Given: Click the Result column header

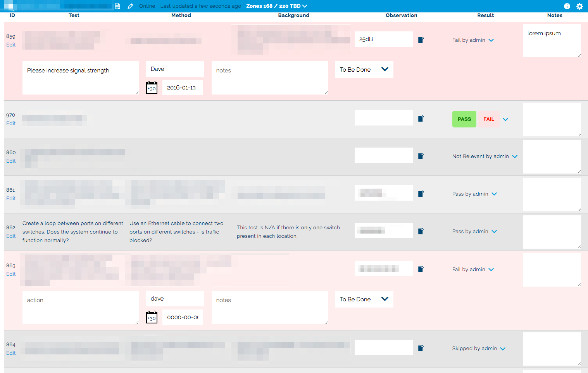Looking at the screenshot, I should (485, 15).
